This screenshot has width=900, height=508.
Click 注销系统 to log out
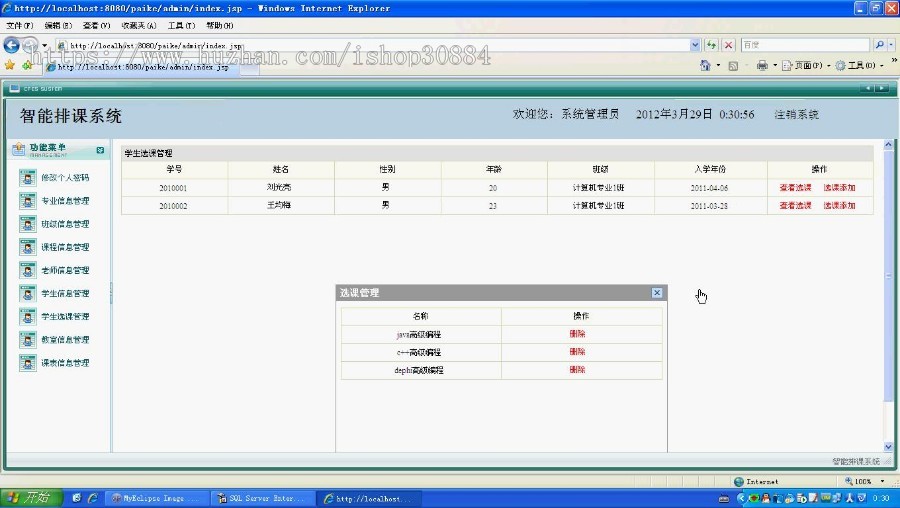point(796,115)
